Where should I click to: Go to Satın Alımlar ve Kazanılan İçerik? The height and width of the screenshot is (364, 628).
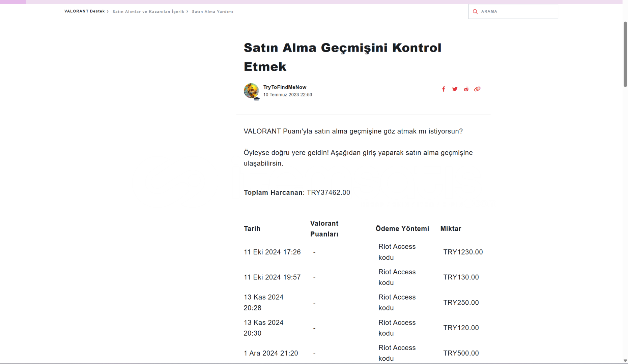148,11
